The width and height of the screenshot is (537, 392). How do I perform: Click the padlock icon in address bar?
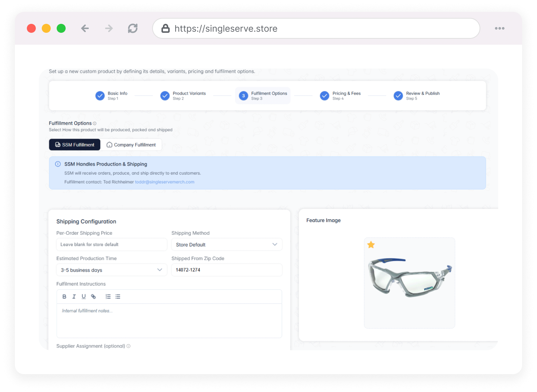click(x=166, y=28)
